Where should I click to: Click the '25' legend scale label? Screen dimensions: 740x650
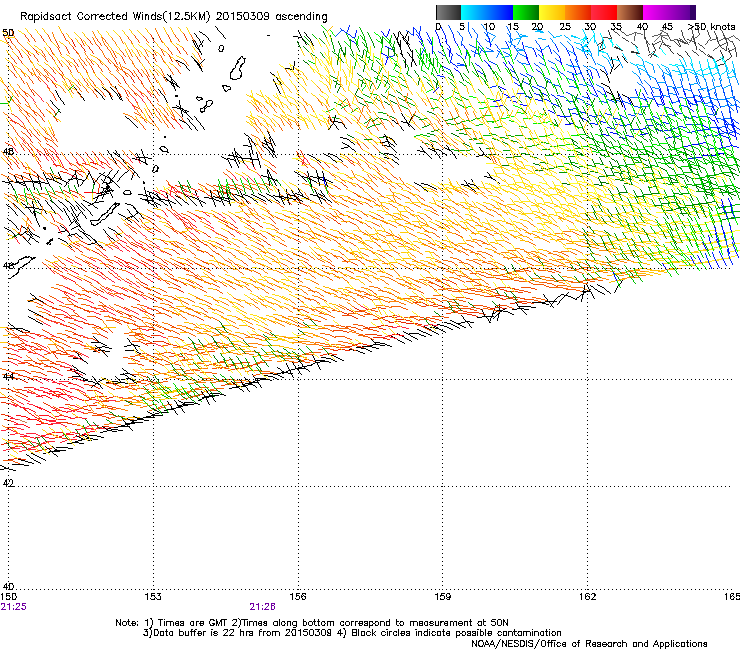coord(565,27)
